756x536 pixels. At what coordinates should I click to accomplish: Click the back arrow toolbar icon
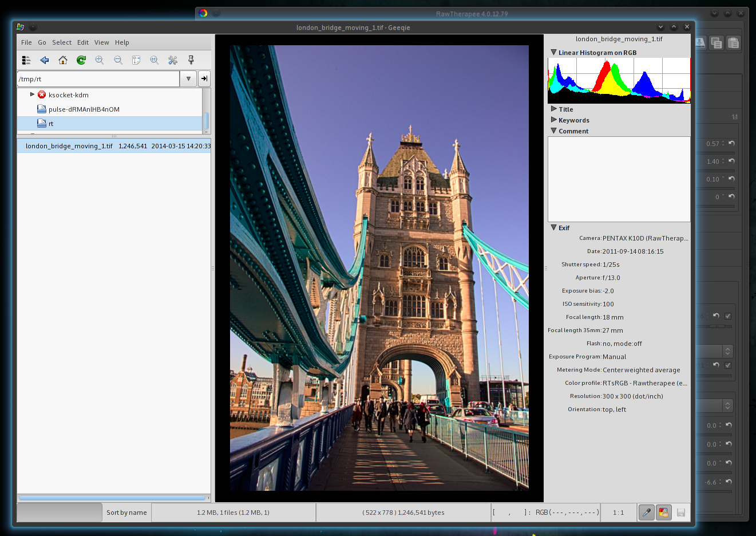(45, 60)
